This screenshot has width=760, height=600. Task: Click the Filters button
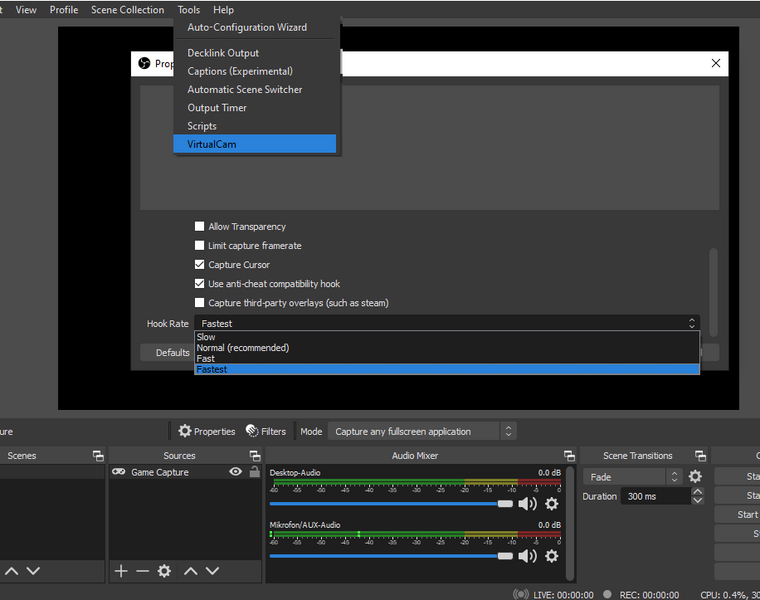[x=266, y=432]
